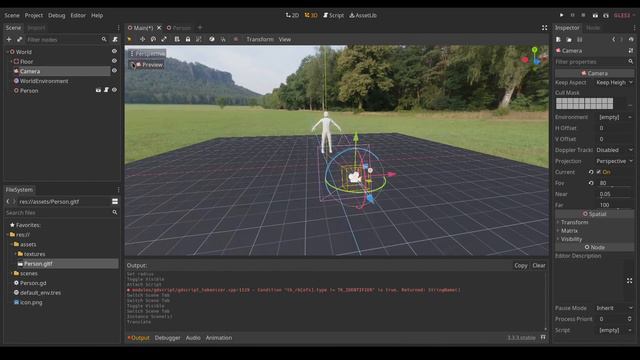Toggle FileSystem split mode icon

pos(115,201)
